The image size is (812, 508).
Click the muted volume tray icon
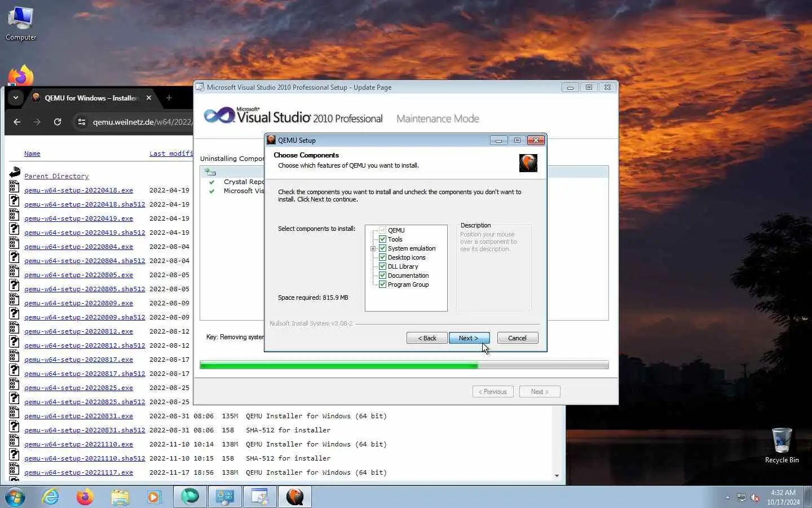pos(755,497)
